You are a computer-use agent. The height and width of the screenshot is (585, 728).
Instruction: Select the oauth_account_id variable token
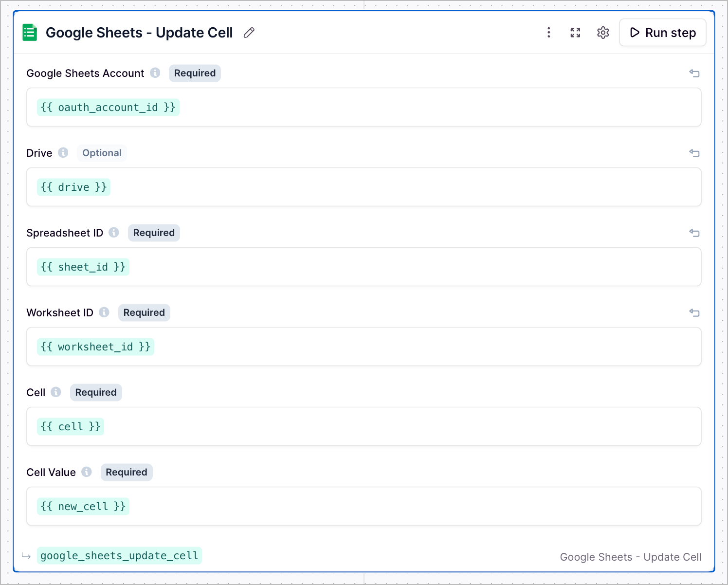[x=108, y=107]
